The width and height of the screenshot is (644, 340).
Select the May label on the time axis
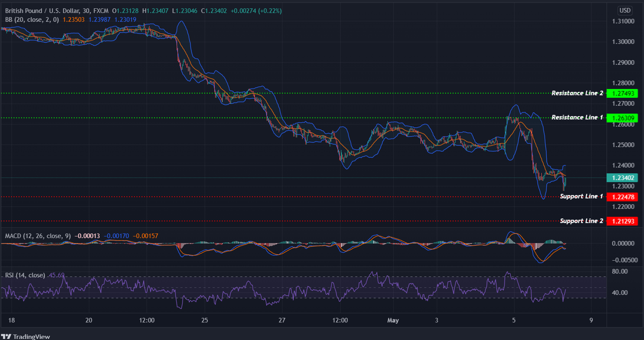[393, 320]
